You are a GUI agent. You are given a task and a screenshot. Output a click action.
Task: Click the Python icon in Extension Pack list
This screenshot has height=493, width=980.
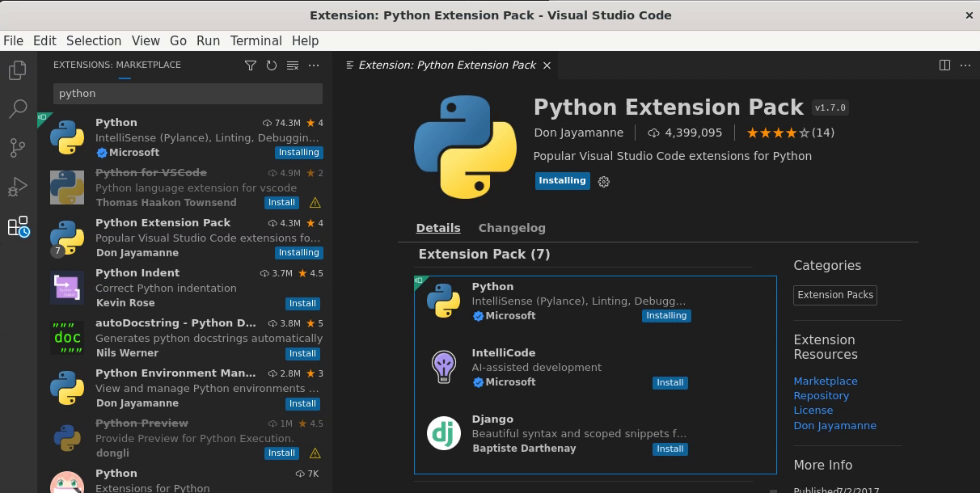(443, 301)
